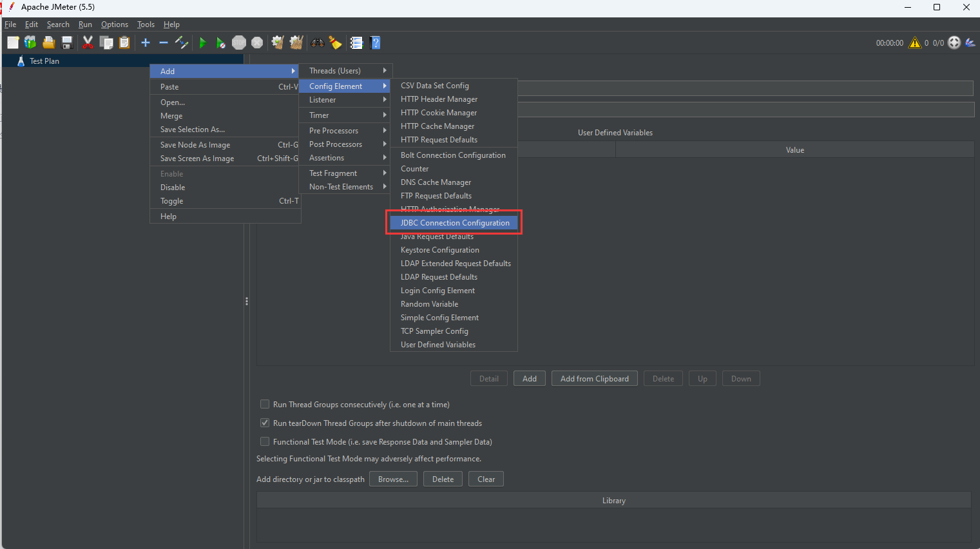Expand the Assertions submenu
The width and height of the screenshot is (980, 549).
point(345,158)
